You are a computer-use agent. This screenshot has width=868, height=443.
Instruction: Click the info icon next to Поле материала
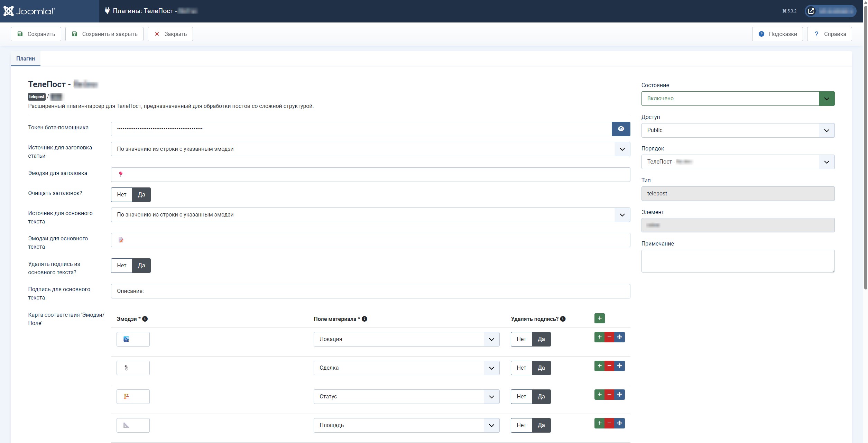[364, 319]
